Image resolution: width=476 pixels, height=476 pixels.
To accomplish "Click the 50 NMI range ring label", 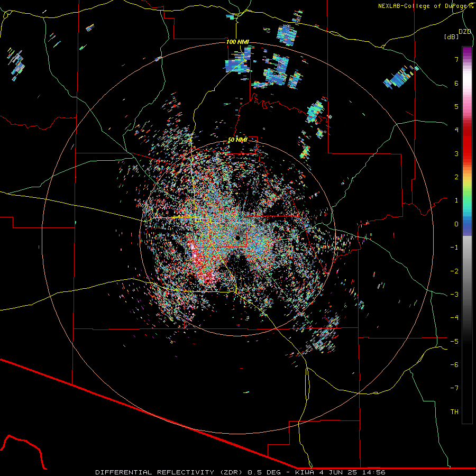I will click(237, 140).
